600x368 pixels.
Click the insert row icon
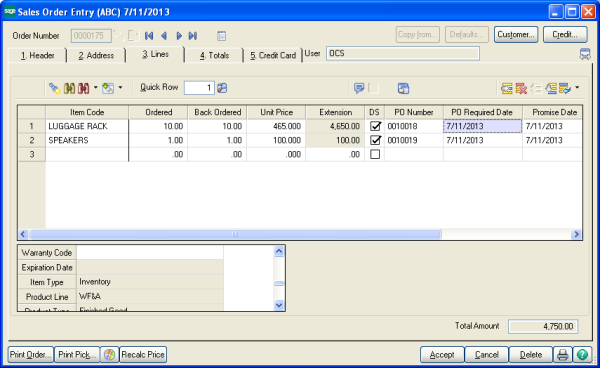point(507,88)
